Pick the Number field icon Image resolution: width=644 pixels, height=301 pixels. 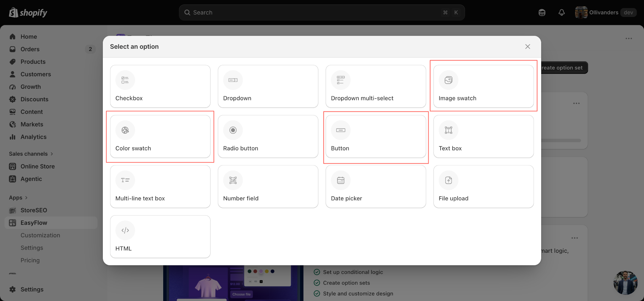pos(233,180)
